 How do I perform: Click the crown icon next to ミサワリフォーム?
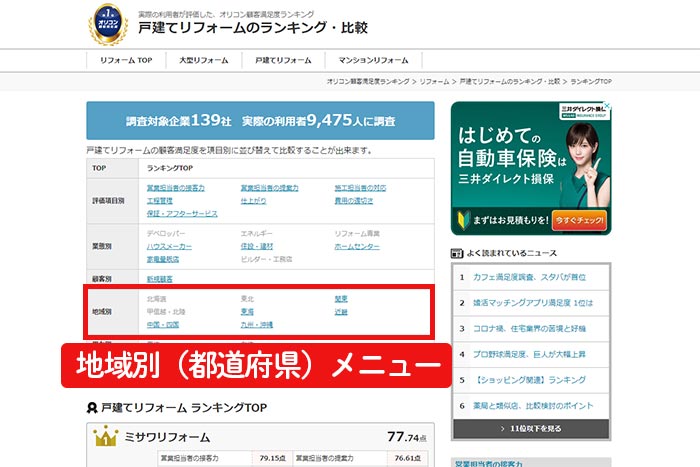105,437
